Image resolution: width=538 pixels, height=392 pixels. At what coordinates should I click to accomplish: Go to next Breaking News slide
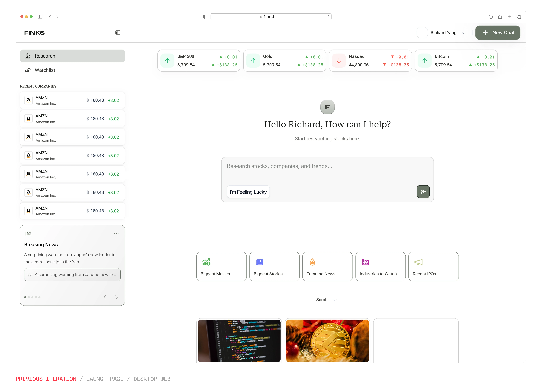tap(117, 297)
